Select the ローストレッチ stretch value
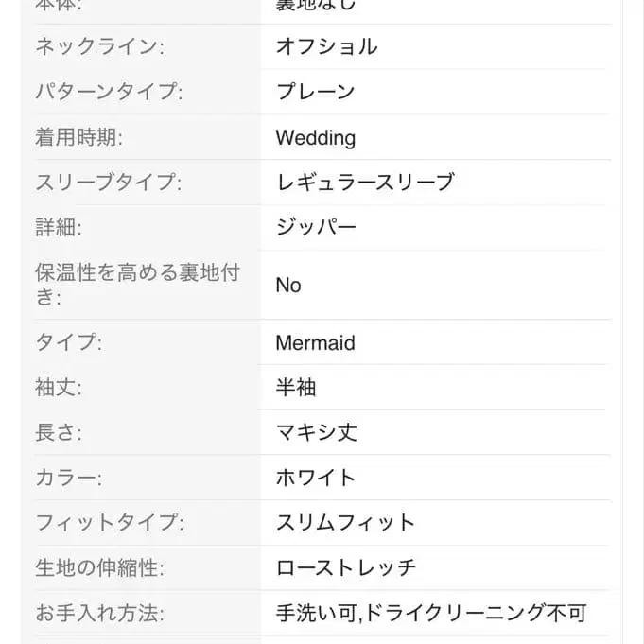Viewport: 644px width, 644px height. tap(345, 568)
